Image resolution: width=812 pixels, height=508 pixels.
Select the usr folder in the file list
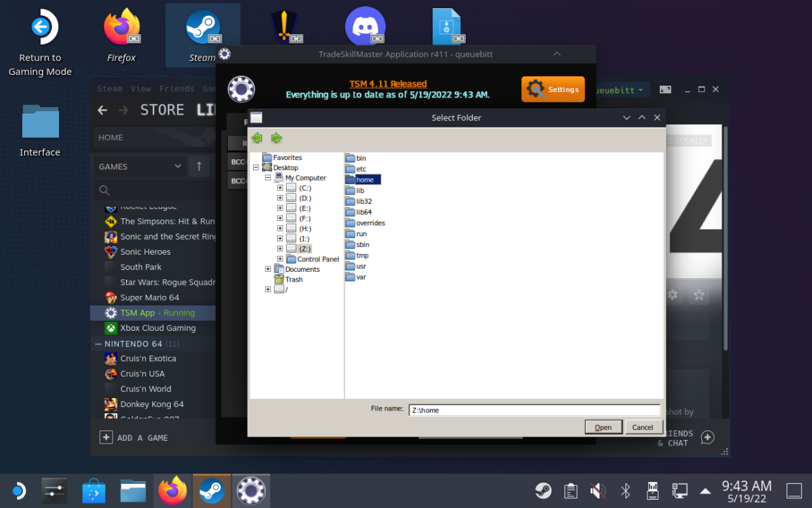coord(360,266)
